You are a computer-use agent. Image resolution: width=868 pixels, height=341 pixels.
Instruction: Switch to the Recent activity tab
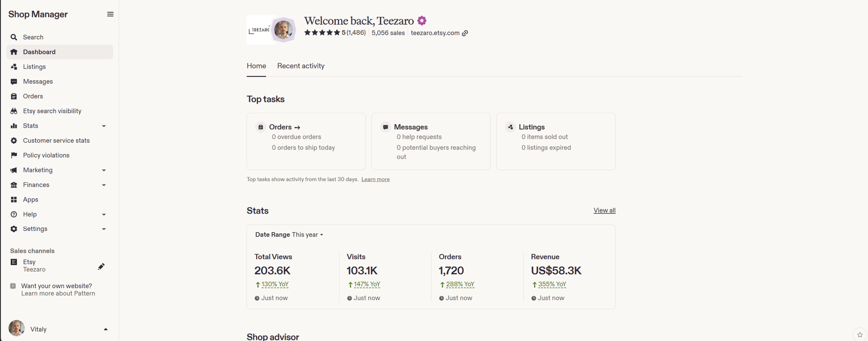click(x=301, y=66)
